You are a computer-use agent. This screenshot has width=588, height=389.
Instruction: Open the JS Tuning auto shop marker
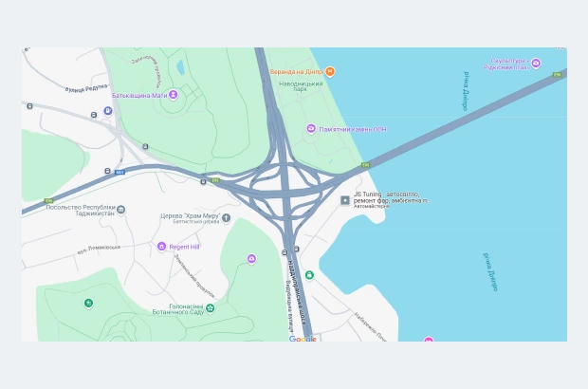tap(345, 200)
